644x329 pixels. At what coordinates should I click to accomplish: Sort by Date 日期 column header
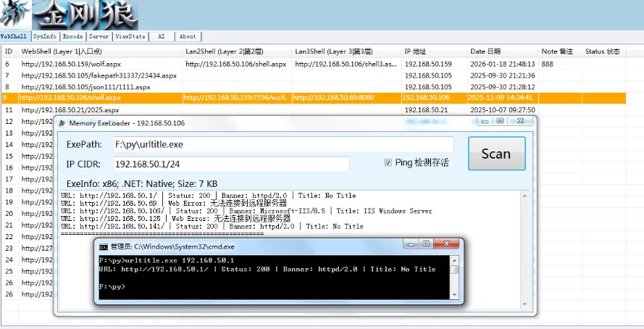[x=503, y=51]
